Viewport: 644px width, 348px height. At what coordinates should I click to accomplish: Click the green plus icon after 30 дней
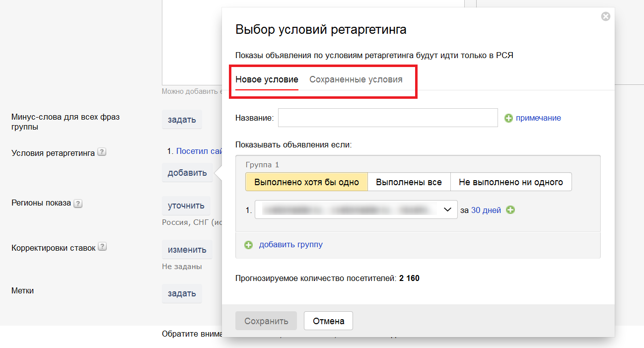510,210
